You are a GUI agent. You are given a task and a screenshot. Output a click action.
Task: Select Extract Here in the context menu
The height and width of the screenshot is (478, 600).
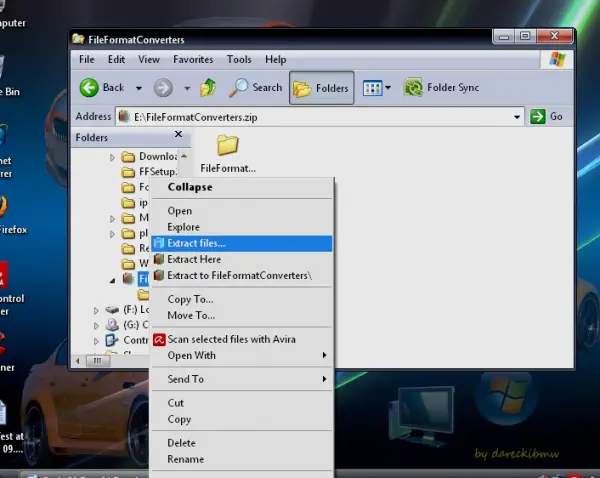[241, 259]
